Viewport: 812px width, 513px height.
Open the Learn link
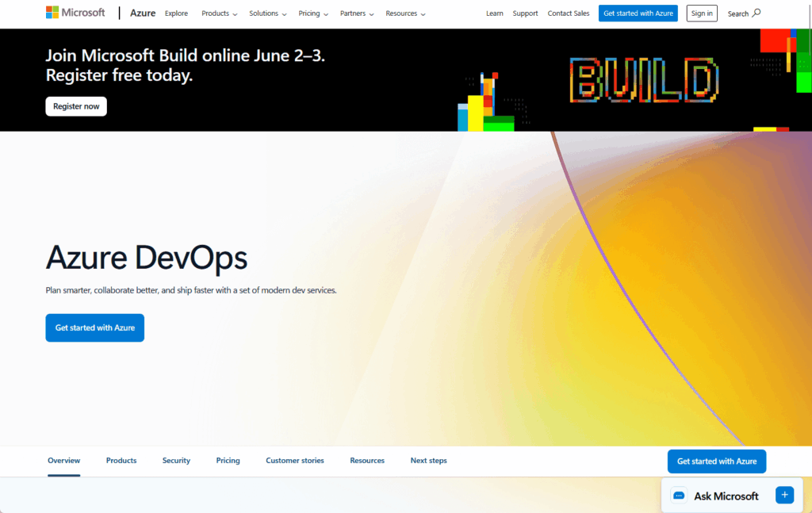[x=495, y=13]
